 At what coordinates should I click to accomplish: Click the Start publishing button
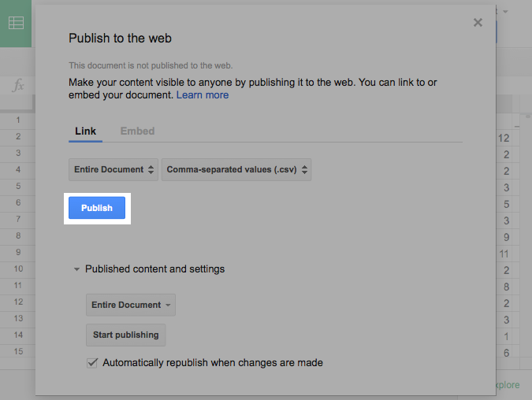[125, 335]
